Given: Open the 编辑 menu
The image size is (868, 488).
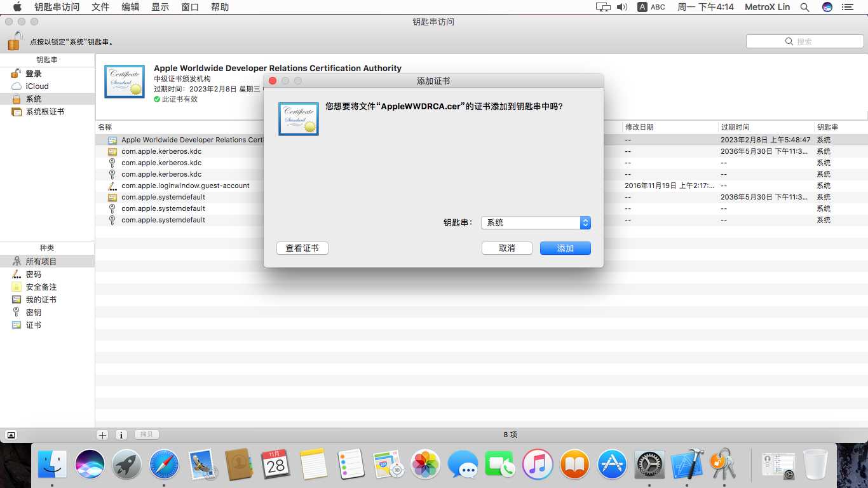Looking at the screenshot, I should click(x=130, y=7).
